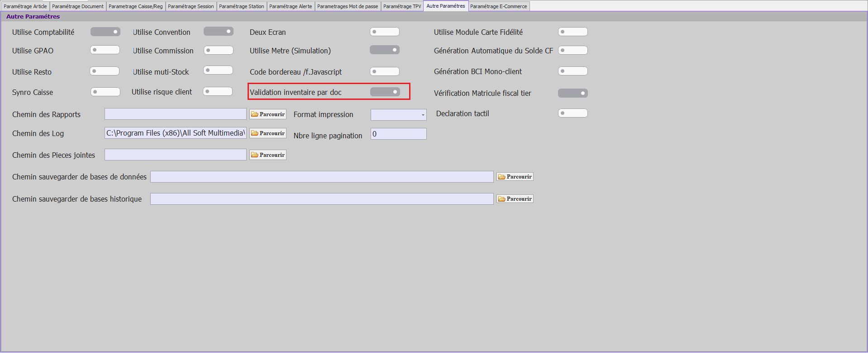Browse for Chemin des Rapports folder
This screenshot has height=353, width=868.
(x=268, y=114)
